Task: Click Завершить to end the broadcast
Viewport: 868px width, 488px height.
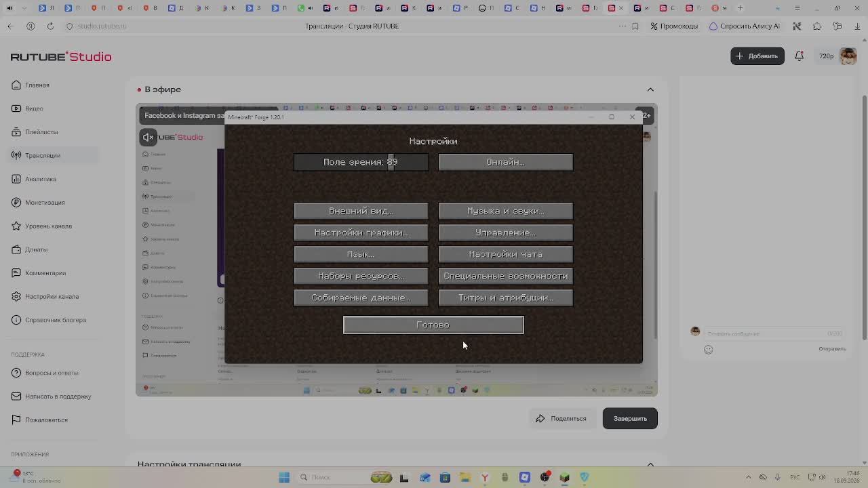Action: click(x=630, y=418)
